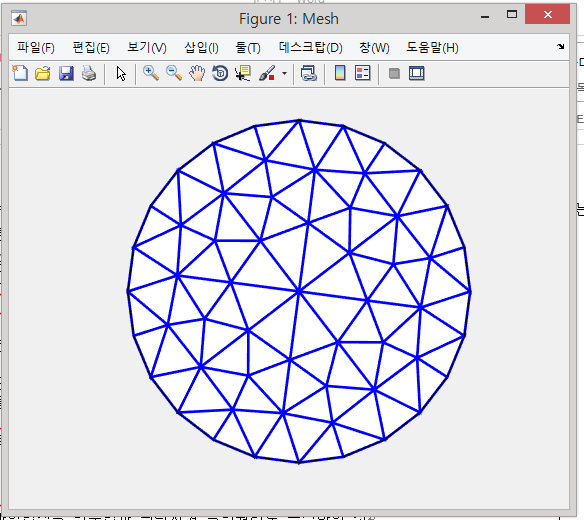Viewport: 584px width, 520px height.
Task: Minimize the Figure 1 window
Action: pos(485,16)
